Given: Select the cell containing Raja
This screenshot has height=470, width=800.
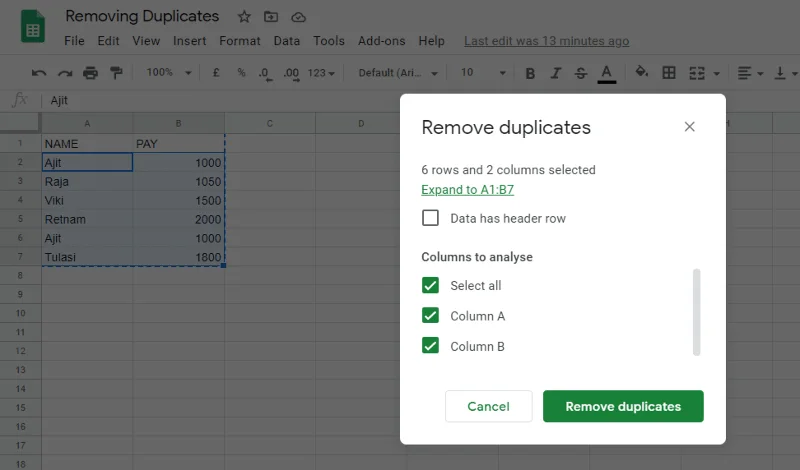Looking at the screenshot, I should tap(87, 182).
